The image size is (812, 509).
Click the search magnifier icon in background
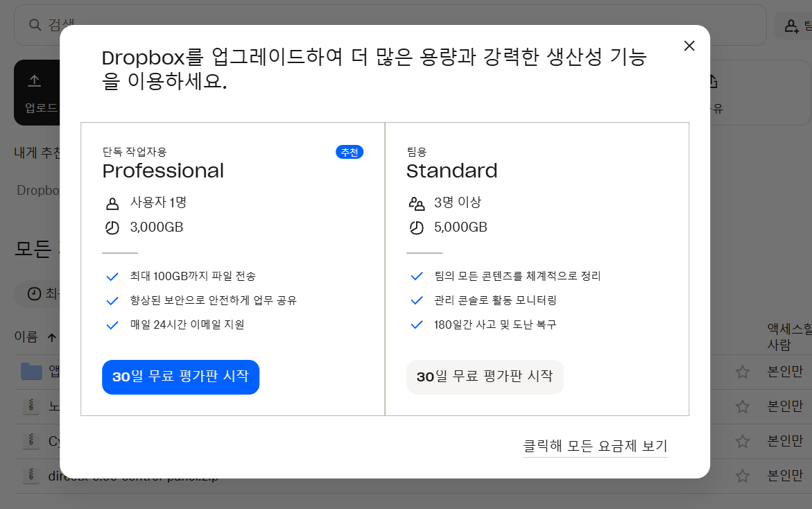point(35,25)
